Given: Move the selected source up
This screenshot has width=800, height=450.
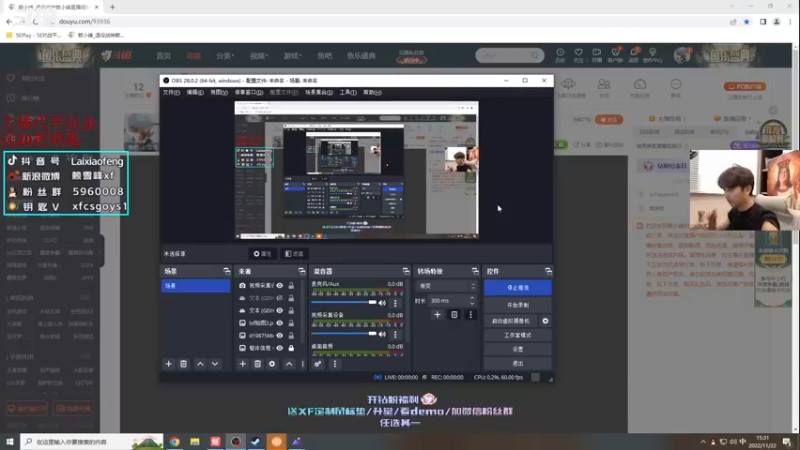Looking at the screenshot, I should click(289, 364).
